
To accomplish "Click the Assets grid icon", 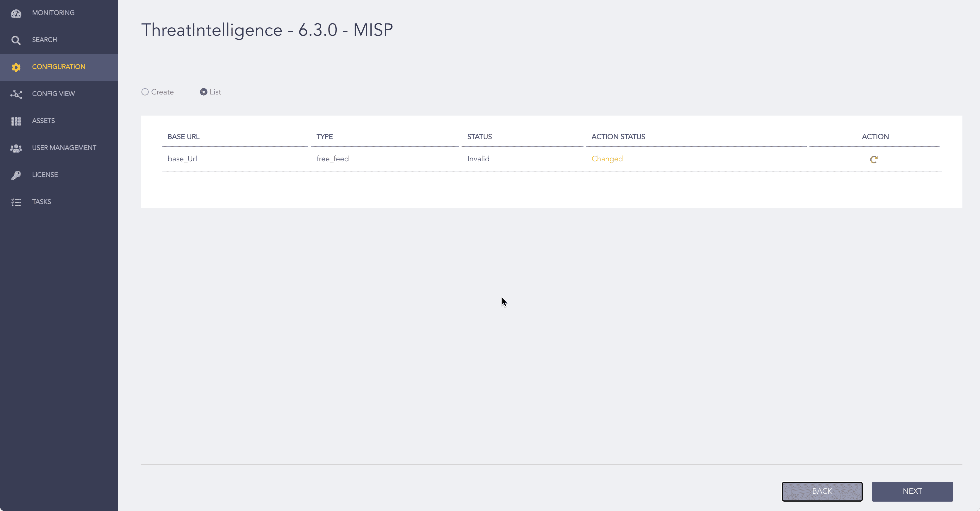I will (16, 121).
